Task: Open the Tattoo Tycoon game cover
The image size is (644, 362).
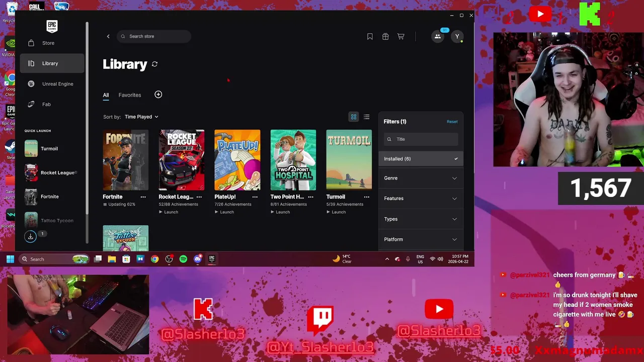Action: 126,238
